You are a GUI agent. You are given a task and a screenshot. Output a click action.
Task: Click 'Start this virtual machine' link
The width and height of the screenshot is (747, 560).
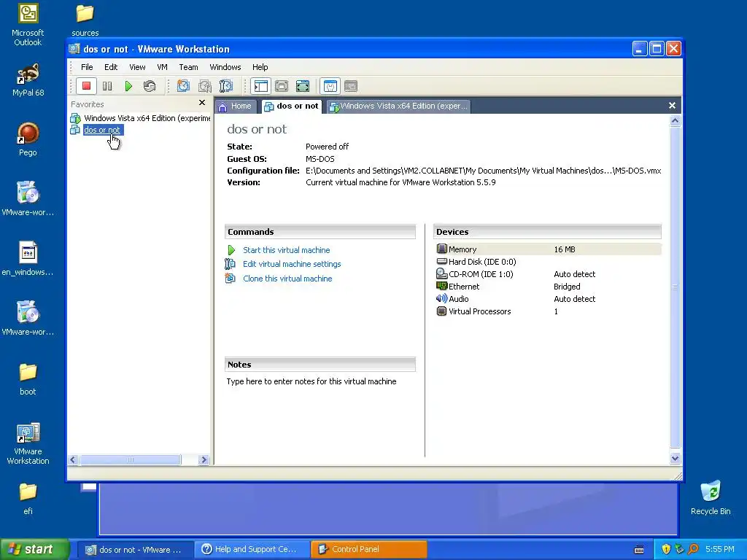pyautogui.click(x=286, y=250)
